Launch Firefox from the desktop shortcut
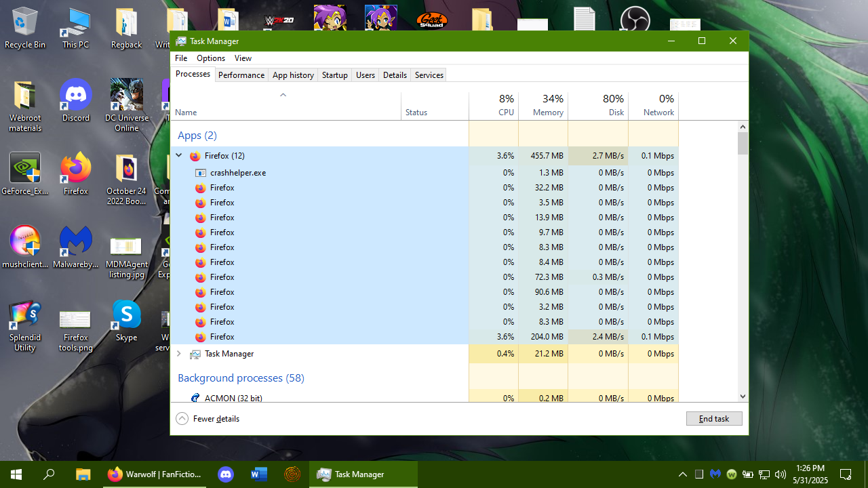This screenshot has height=488, width=868. pyautogui.click(x=75, y=174)
